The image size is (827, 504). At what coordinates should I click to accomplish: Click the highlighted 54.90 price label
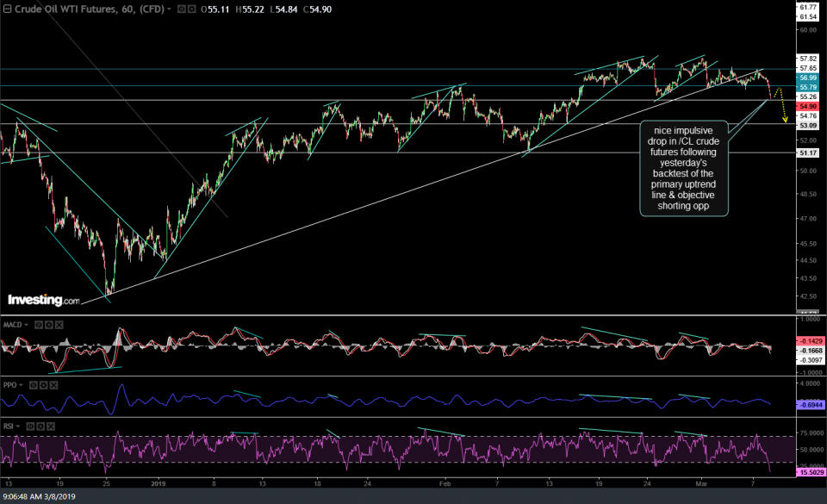click(808, 107)
